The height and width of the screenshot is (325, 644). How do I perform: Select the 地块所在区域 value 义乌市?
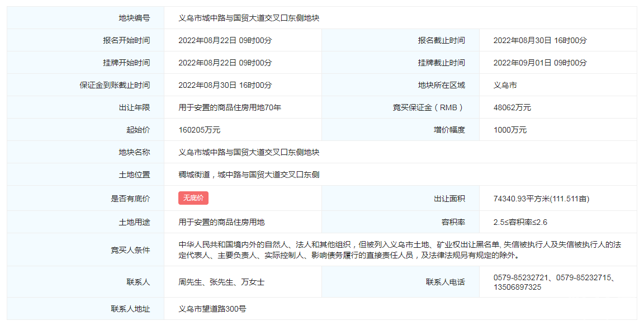(505, 85)
